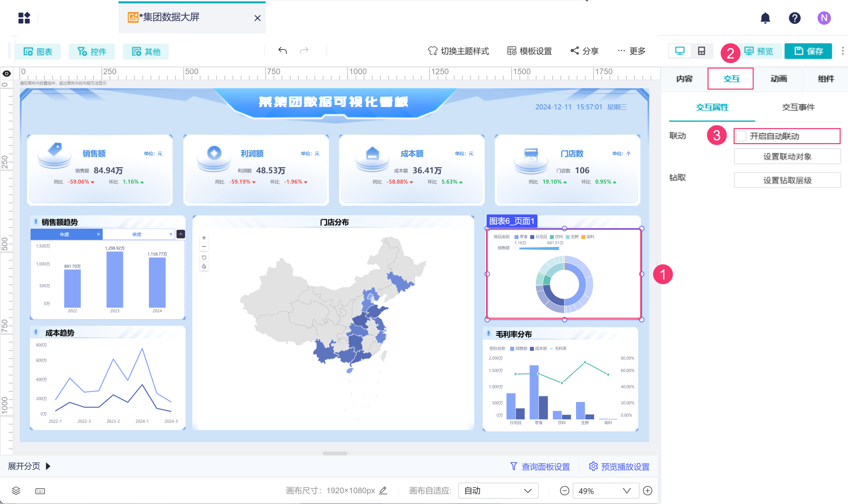Open the 画布自适应 dropdown
848x504 pixels.
tap(497, 490)
